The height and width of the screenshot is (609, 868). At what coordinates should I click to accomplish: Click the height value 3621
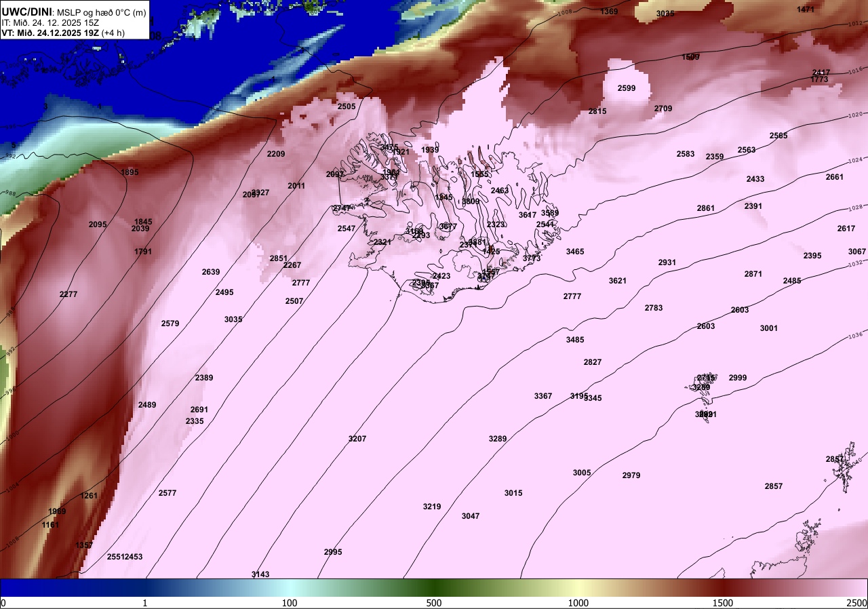[618, 281]
